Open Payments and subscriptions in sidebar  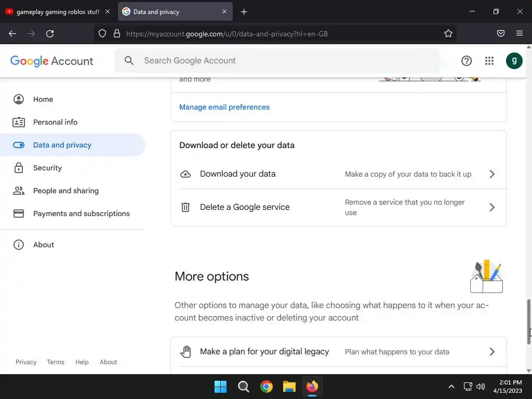(x=73, y=214)
